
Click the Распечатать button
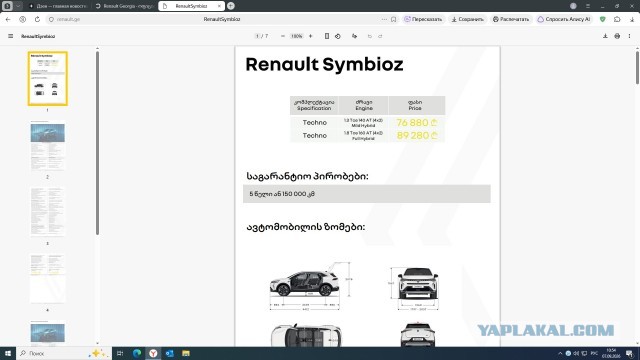click(511, 19)
